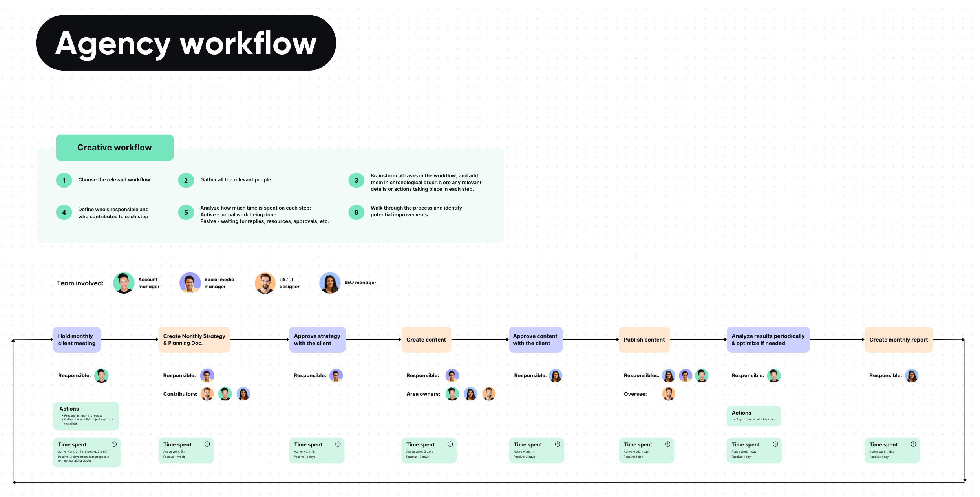Click the clock icon on Create monthly report Time spent
Viewport: 980px width, 497px height.
pos(913,444)
